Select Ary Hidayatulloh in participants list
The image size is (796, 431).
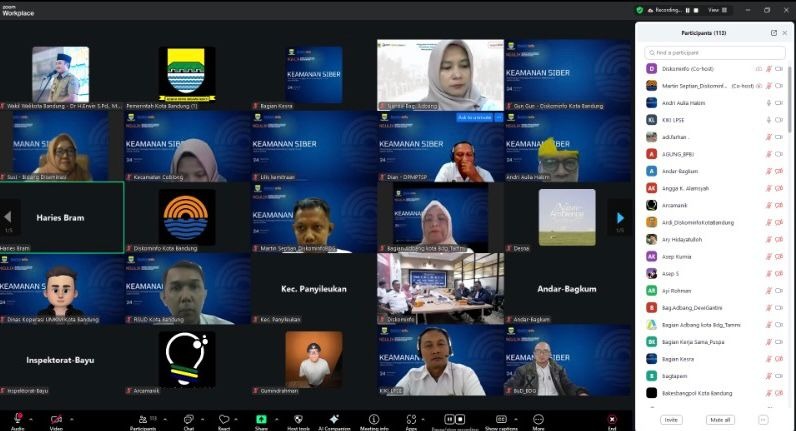715,240
